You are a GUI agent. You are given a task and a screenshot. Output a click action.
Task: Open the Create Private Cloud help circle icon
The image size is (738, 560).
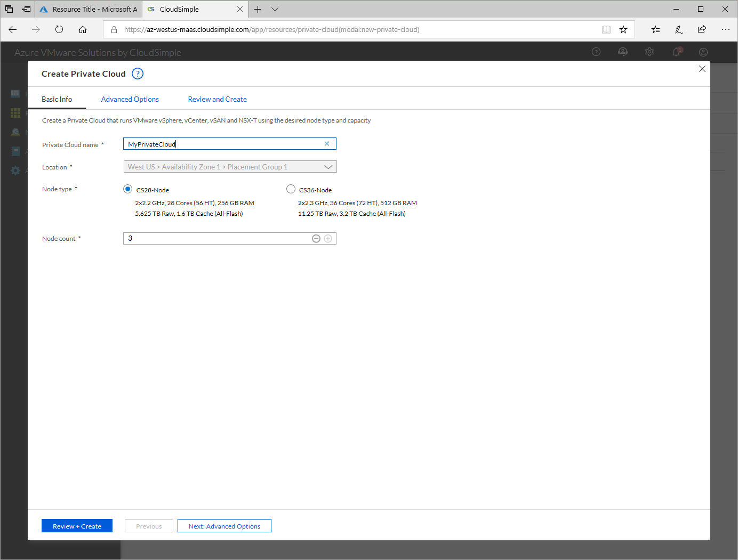(137, 74)
